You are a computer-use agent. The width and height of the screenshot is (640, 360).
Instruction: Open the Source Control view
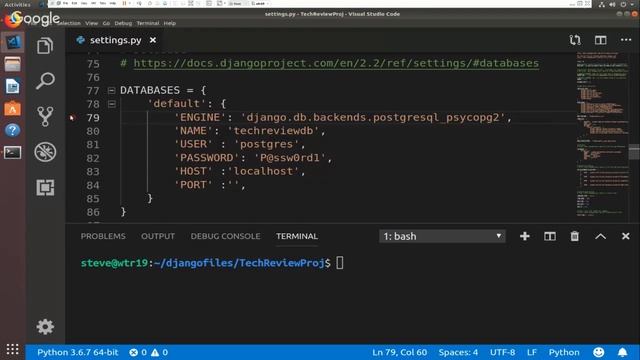click(x=45, y=116)
